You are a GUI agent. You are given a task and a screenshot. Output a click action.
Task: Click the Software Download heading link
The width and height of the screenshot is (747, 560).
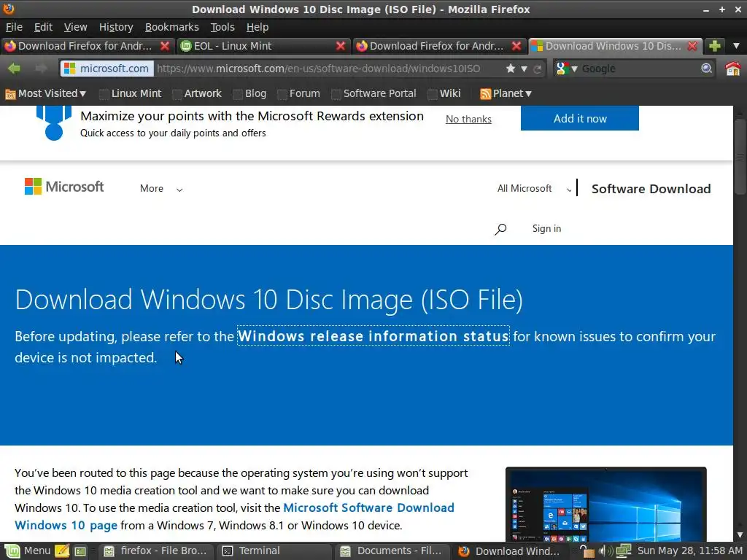pyautogui.click(x=651, y=189)
